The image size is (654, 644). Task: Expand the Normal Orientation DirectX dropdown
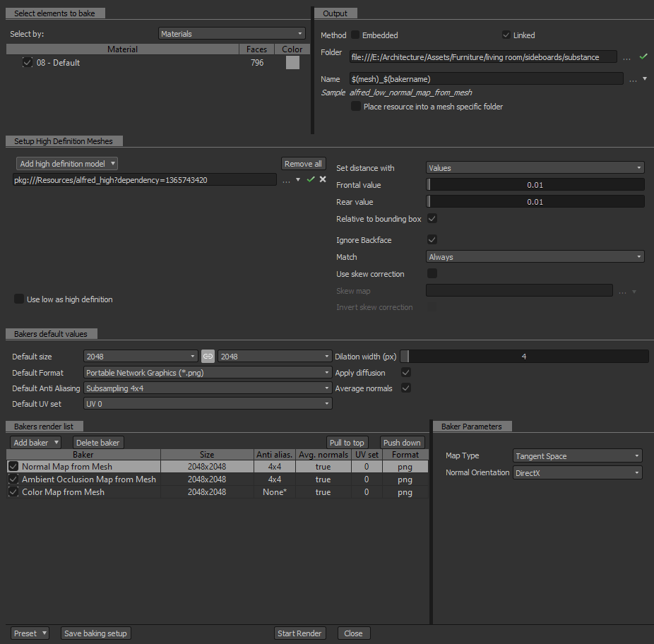point(577,472)
